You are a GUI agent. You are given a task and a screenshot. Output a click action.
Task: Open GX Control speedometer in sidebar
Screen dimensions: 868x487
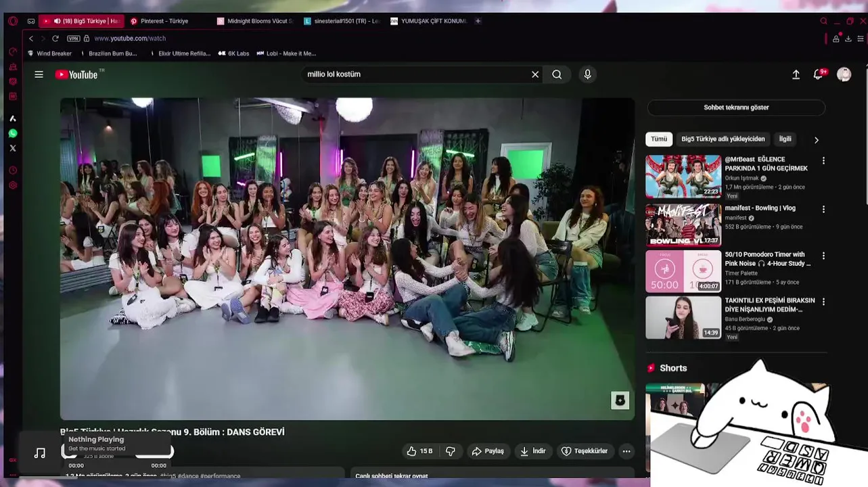tap(12, 51)
